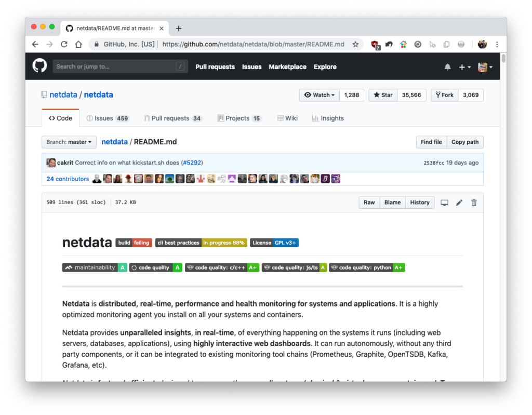Open the Issues tab
The width and height of the screenshot is (532, 415).
108,118
